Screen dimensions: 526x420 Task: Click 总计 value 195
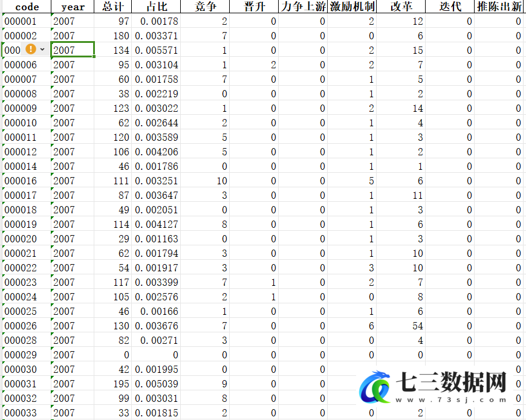click(112, 384)
